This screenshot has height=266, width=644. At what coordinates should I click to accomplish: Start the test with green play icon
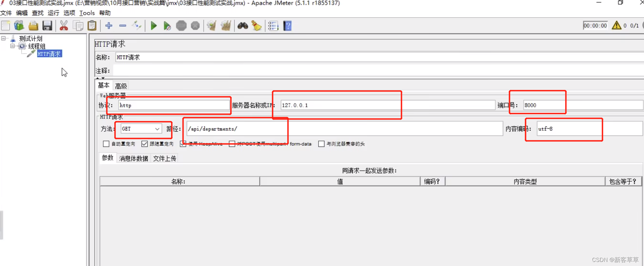153,26
